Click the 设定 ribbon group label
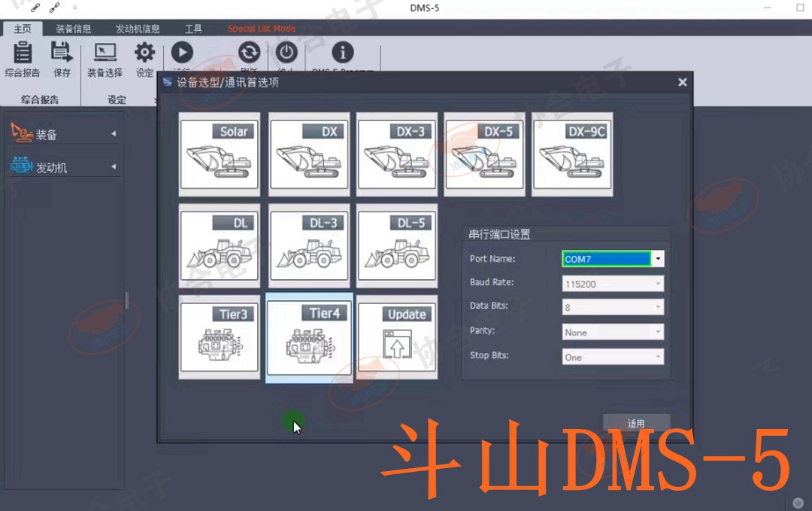 coord(117,99)
